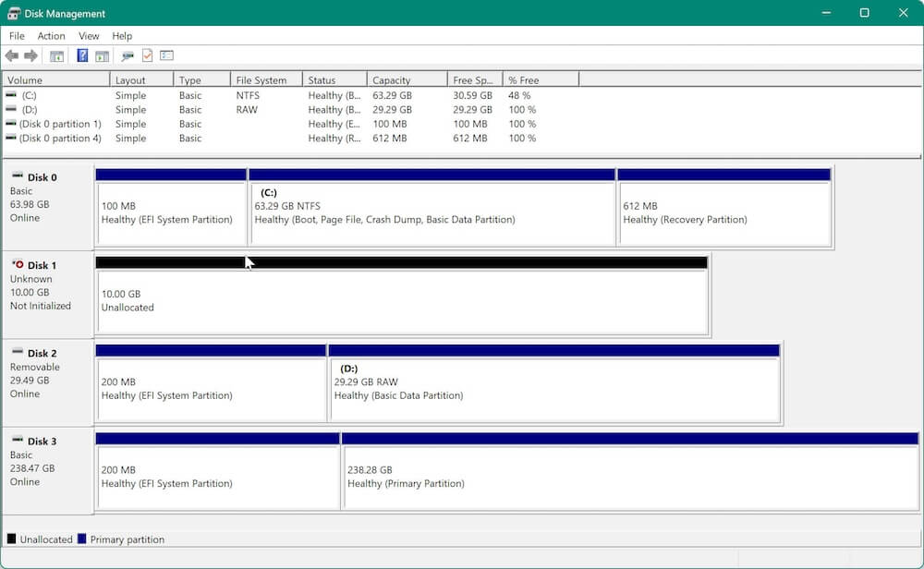Click the Back navigation arrow icon
Image resolution: width=924 pixels, height=569 pixels.
pos(11,55)
